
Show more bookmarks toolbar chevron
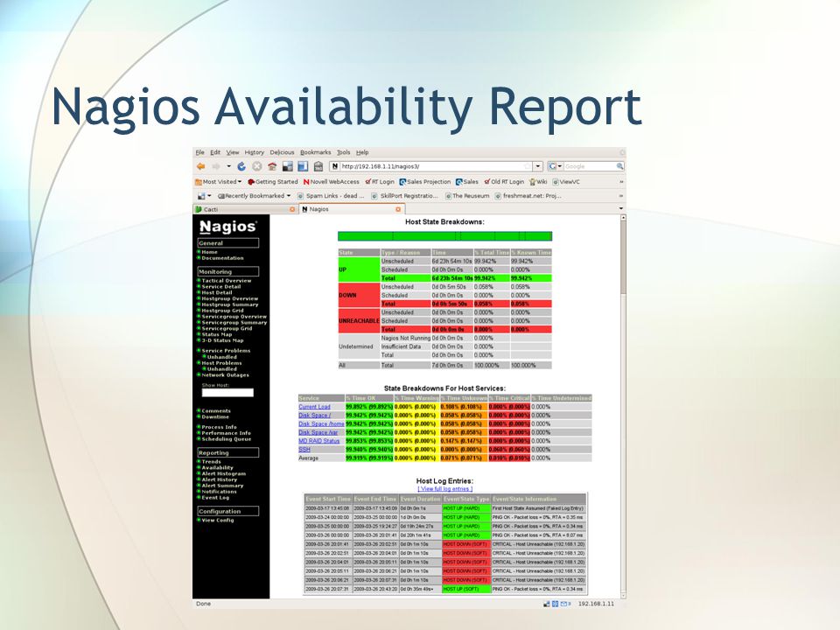click(x=621, y=182)
